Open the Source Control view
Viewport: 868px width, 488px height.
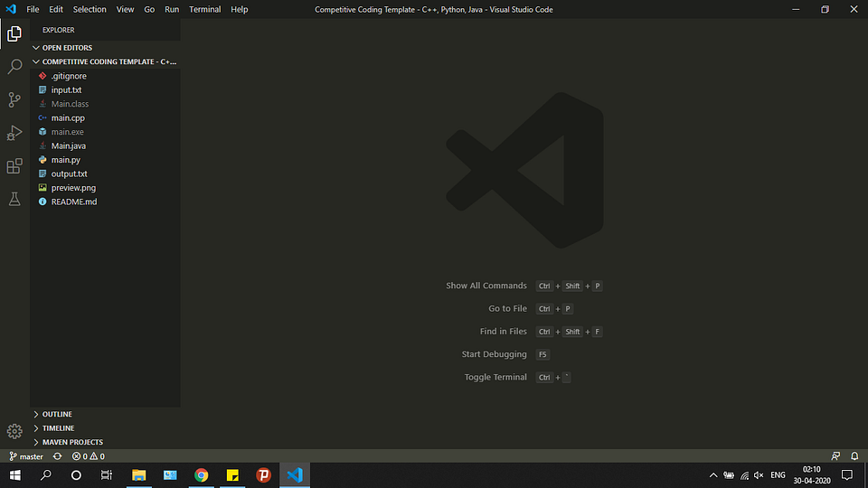click(14, 99)
